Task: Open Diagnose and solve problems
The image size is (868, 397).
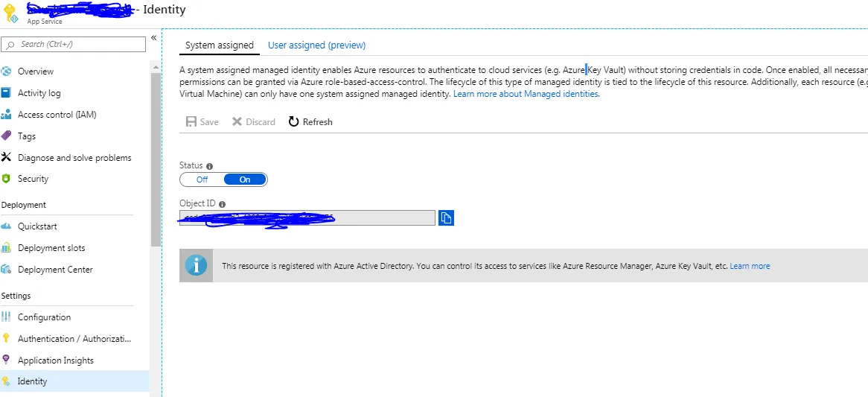Action: (x=74, y=158)
